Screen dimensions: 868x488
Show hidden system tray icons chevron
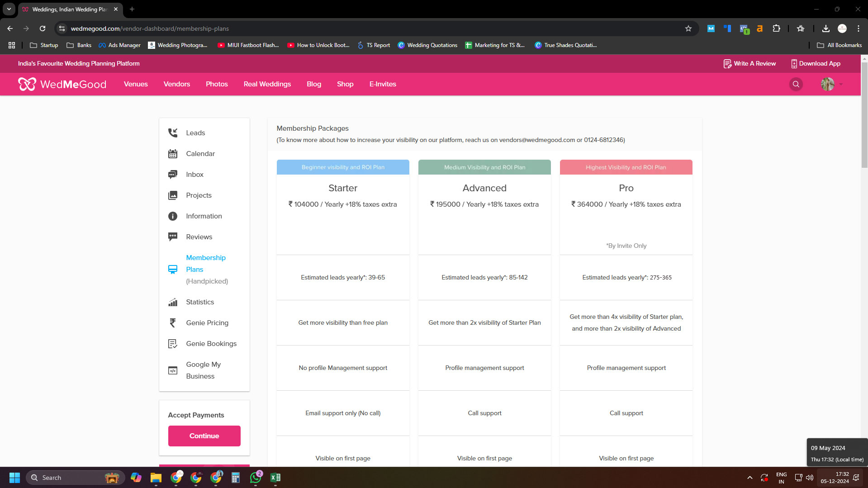tap(749, 478)
